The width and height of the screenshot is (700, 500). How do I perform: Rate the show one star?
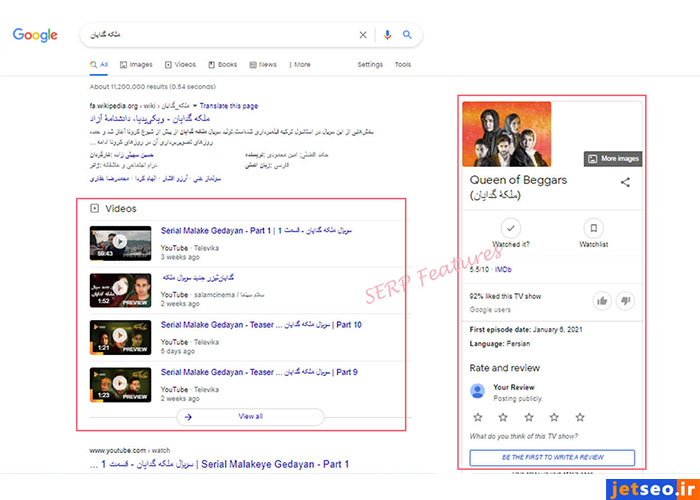(478, 417)
